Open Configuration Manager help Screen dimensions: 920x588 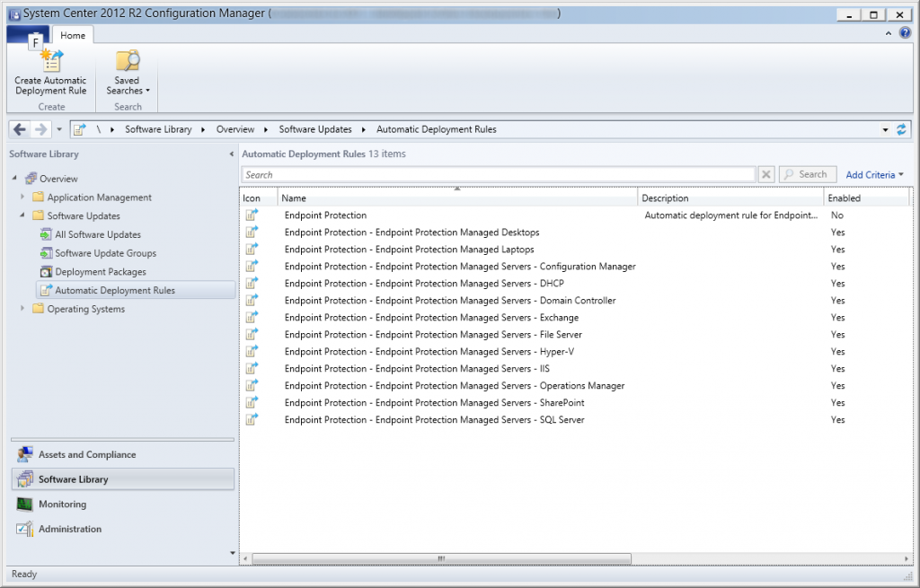(x=905, y=32)
